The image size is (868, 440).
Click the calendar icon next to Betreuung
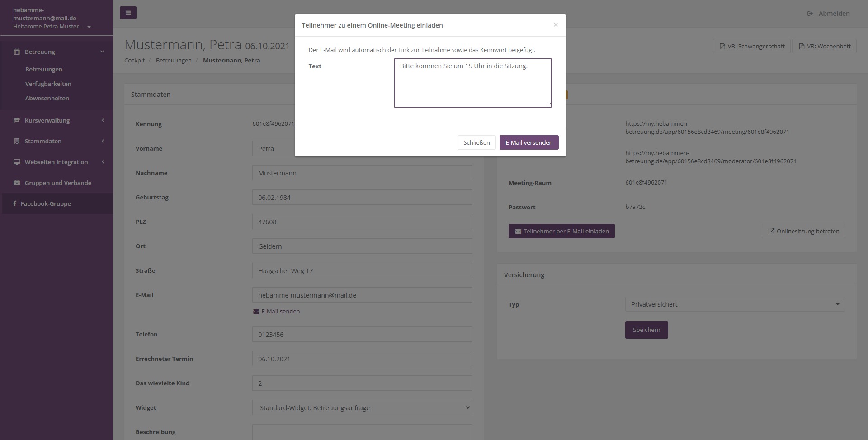coord(17,52)
